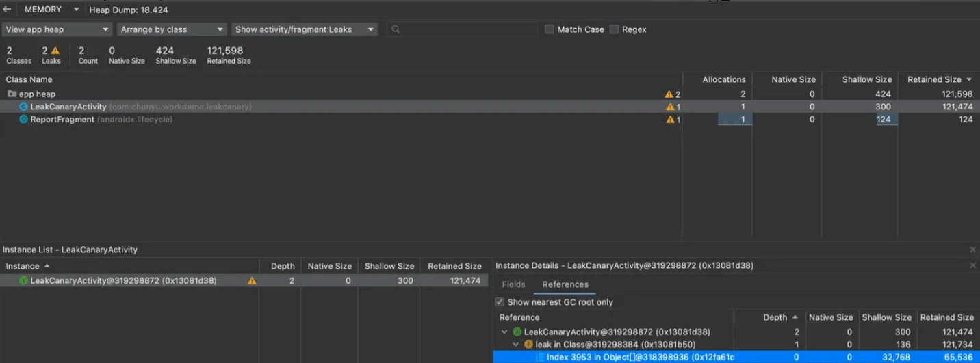
Task: Select LeakCanaryActivity@319298872 in Instance List
Action: [x=244, y=280]
